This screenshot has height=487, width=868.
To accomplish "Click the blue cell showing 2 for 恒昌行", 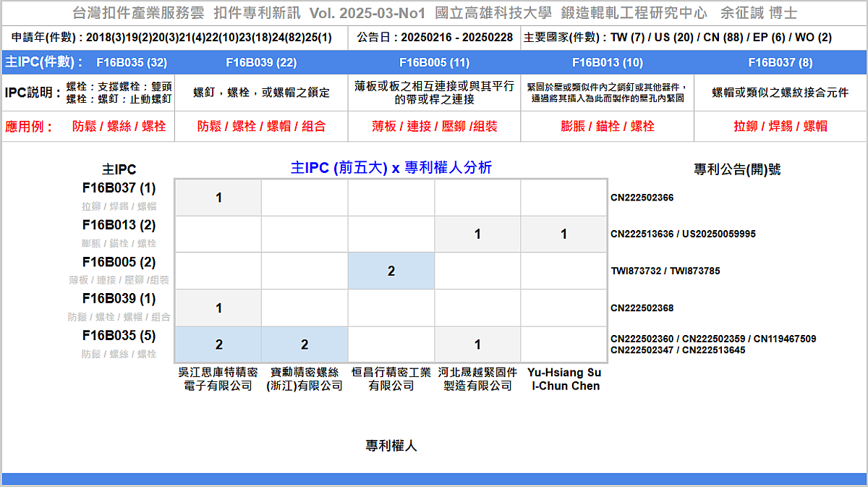I will coord(391,271).
